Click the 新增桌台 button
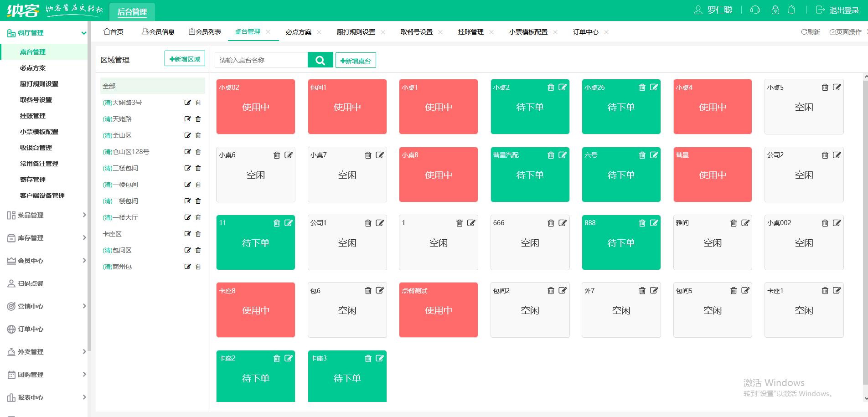868x417 pixels. pyautogui.click(x=356, y=60)
